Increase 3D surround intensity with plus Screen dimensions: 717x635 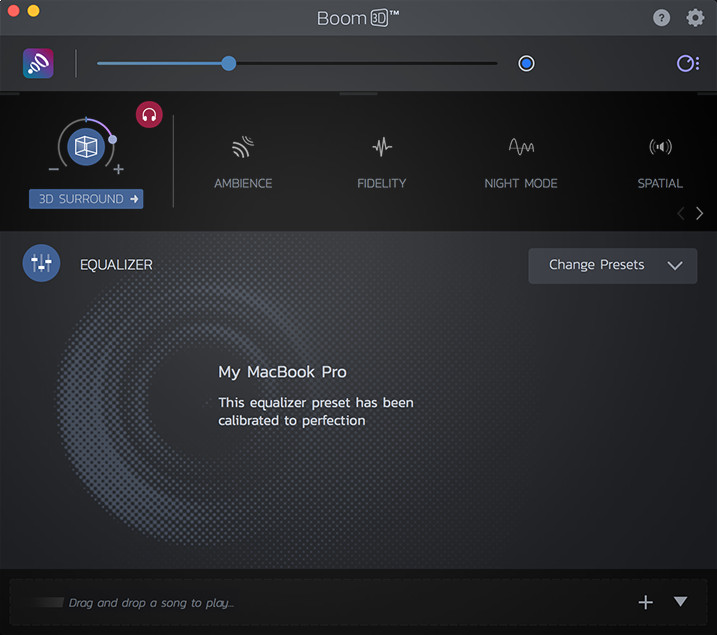pos(119,170)
